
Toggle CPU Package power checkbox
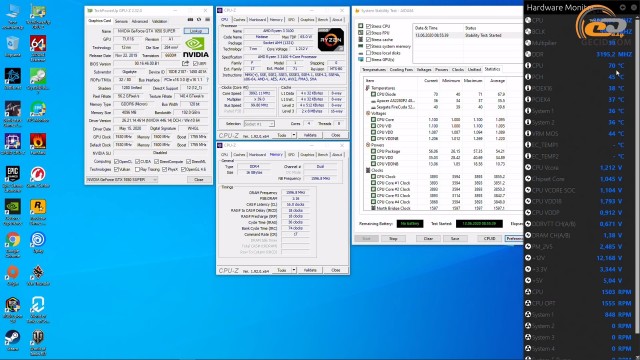tap(373, 151)
